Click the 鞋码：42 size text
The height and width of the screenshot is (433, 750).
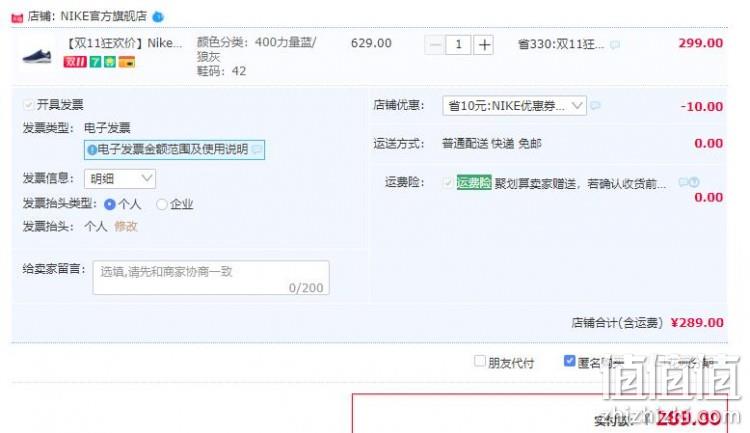click(221, 71)
